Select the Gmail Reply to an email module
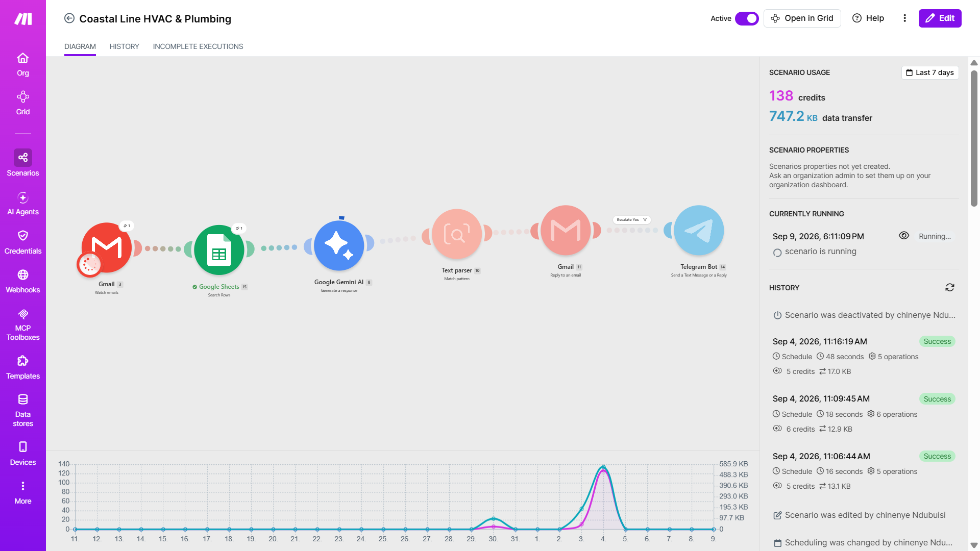Image resolution: width=980 pixels, height=551 pixels. coord(566,230)
